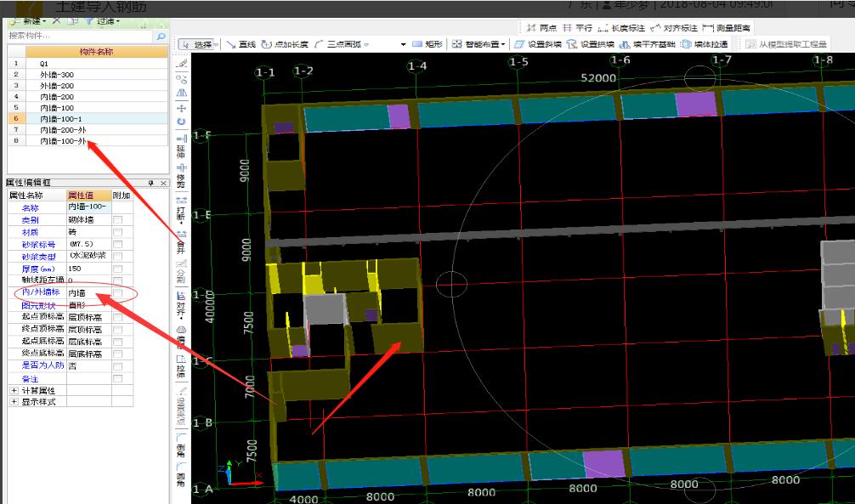Screen dimensions: 855x504
Task: Tick the 附加 checkbox for 厚度(mm)
Action: (117, 269)
